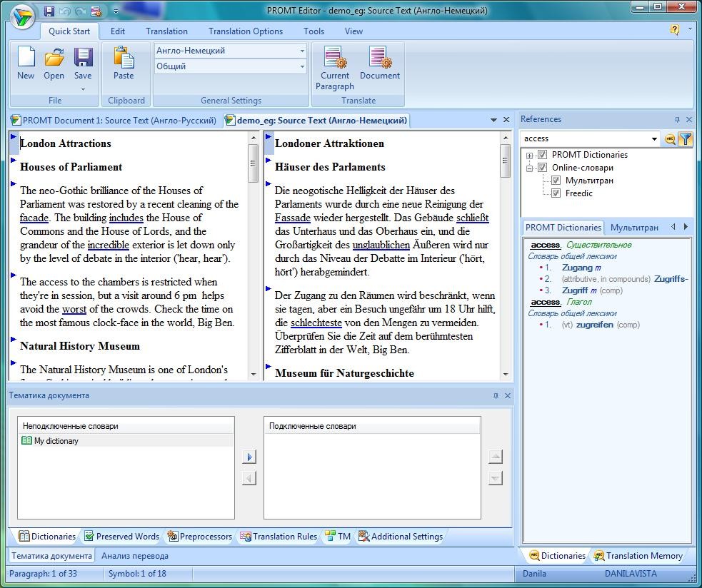Collapse the Online-словари tree node

[x=530, y=168]
